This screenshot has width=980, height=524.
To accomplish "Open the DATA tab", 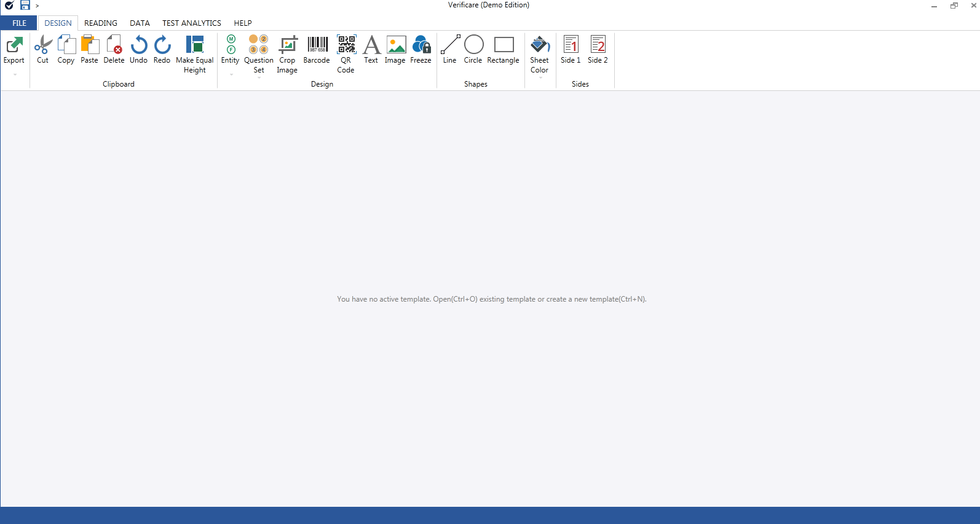I will [140, 23].
